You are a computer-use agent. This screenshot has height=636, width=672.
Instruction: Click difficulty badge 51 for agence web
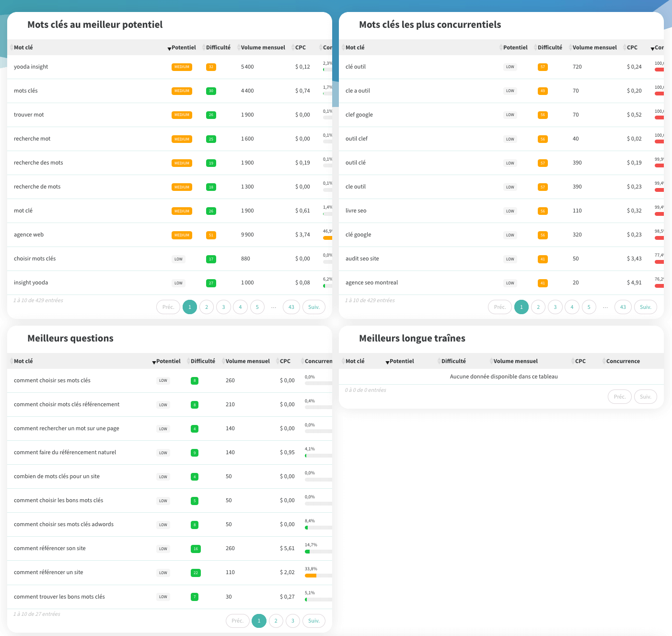point(211,235)
